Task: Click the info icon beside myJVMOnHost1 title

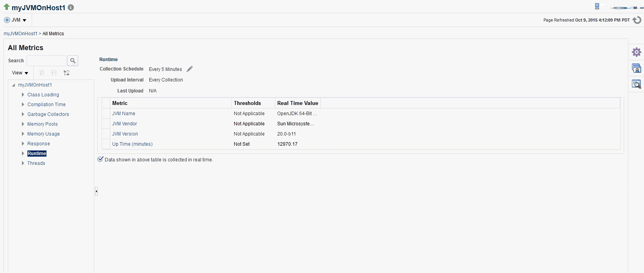Action: (x=71, y=7)
